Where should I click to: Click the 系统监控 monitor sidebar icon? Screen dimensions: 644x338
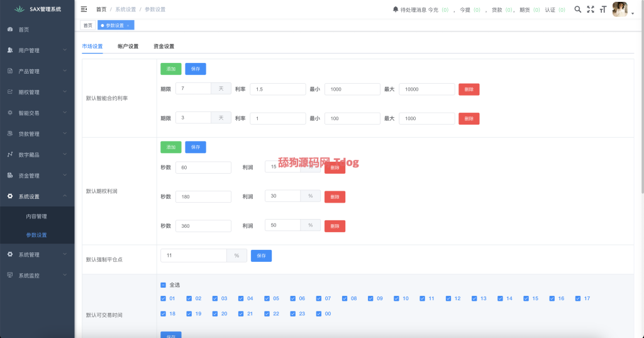coord(10,275)
